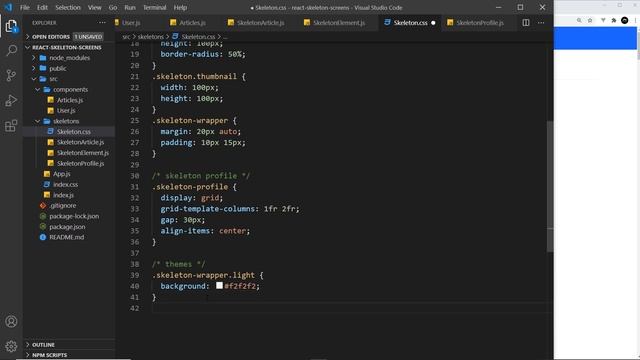This screenshot has width=640, height=360.
Task: Open the Edit menu
Action: pos(42,7)
